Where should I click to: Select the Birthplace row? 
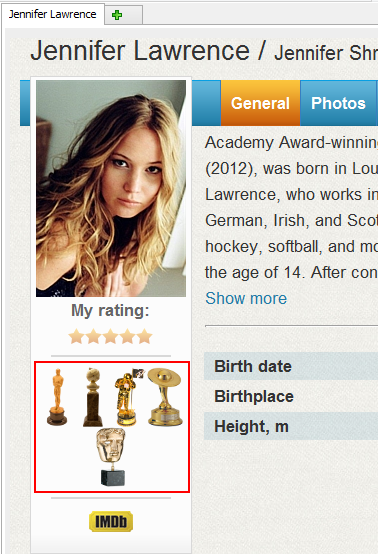coord(291,396)
